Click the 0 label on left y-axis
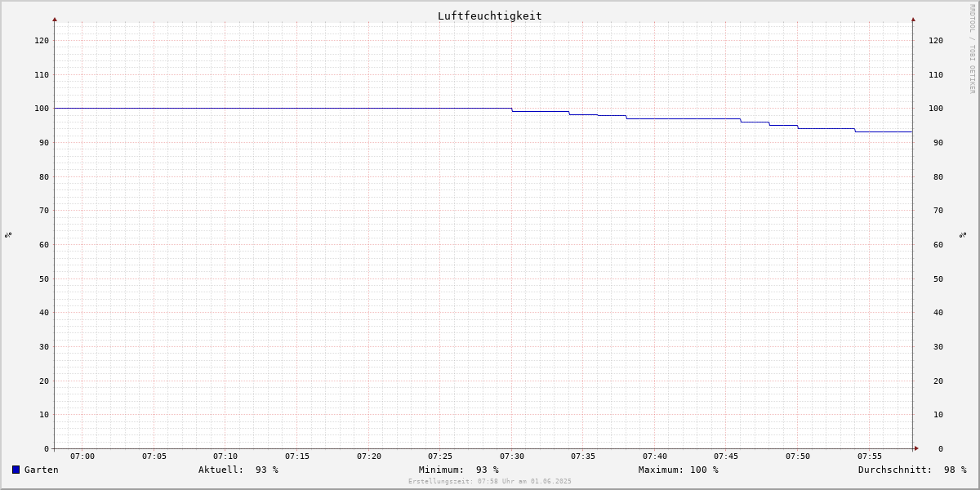The width and height of the screenshot is (980, 490). pos(47,448)
